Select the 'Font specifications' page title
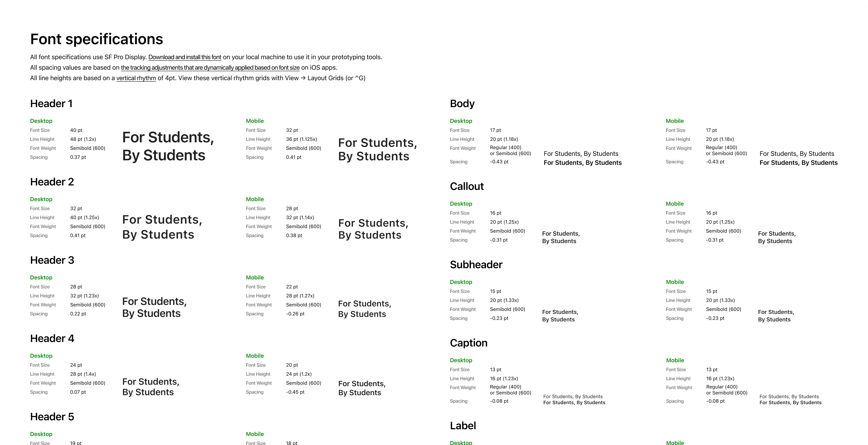 pos(97,39)
